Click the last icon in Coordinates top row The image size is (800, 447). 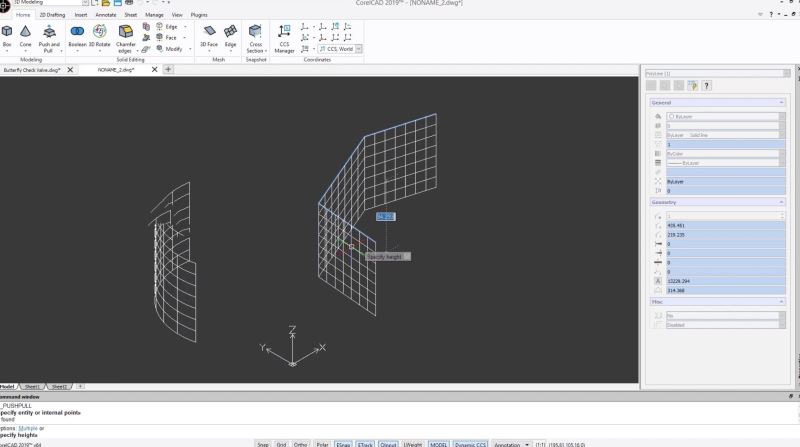tap(347, 26)
